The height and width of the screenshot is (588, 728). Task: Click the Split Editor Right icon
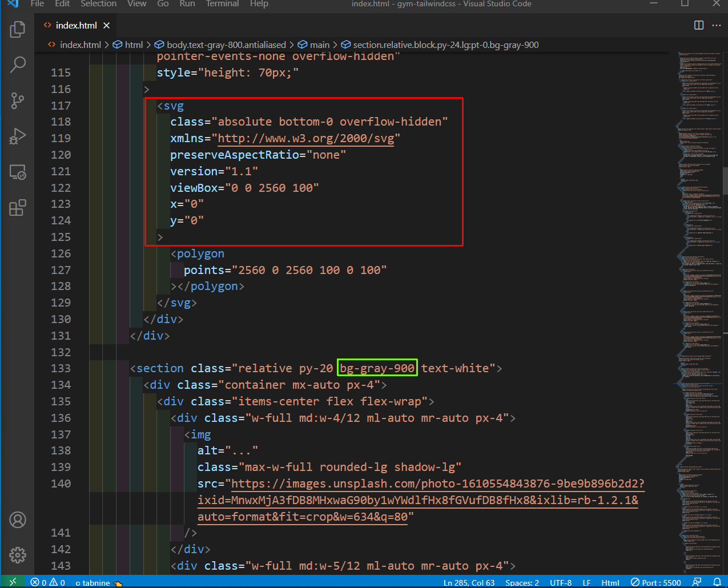coord(699,25)
